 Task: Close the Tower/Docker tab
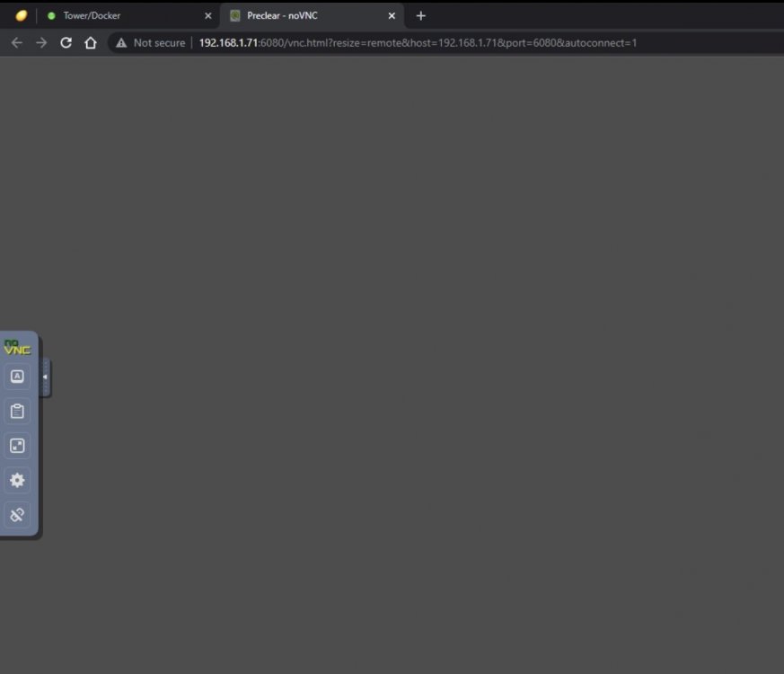point(208,16)
